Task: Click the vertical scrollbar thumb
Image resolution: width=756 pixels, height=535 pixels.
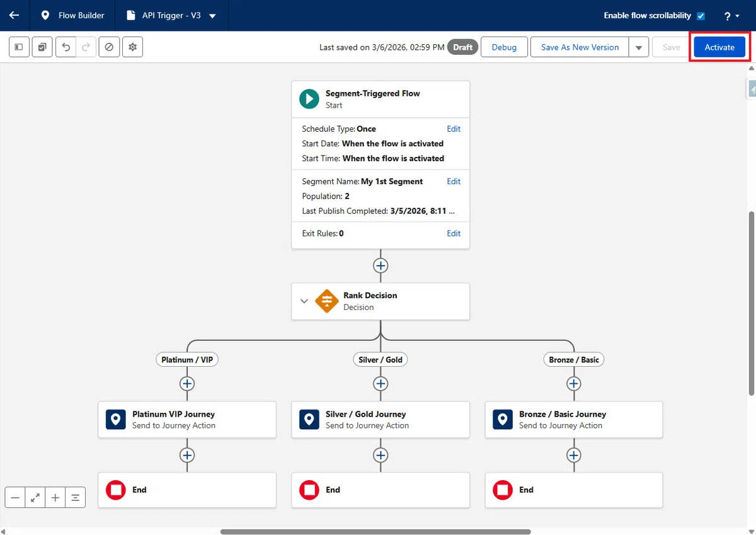Action: point(751,304)
